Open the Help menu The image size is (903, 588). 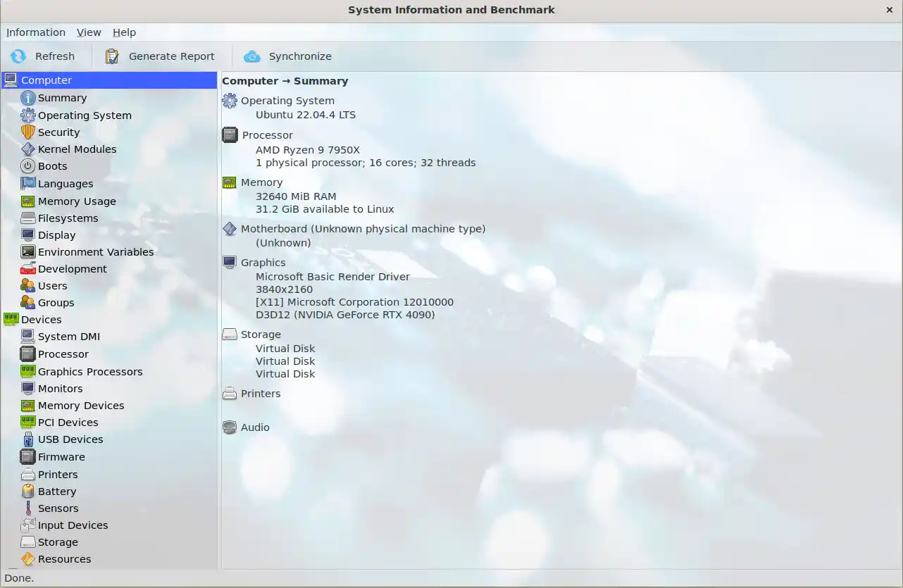click(x=124, y=32)
